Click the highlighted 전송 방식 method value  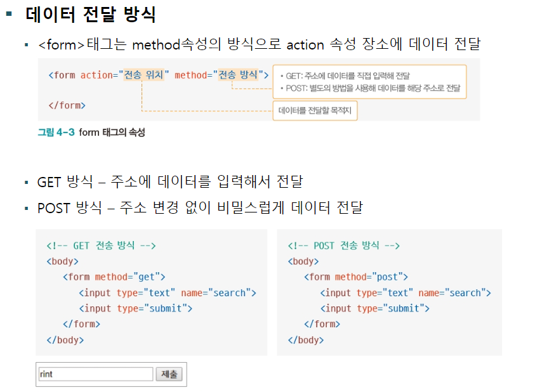point(238,75)
